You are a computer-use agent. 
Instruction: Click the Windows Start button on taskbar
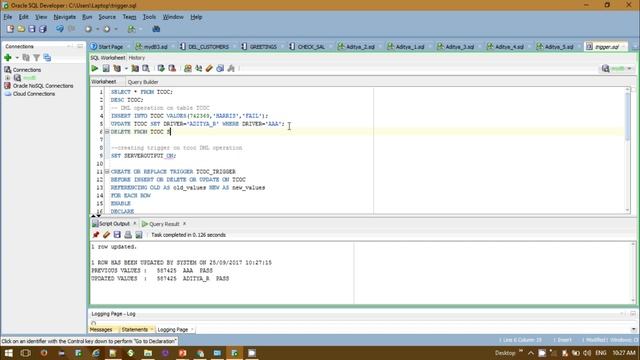[8, 353]
